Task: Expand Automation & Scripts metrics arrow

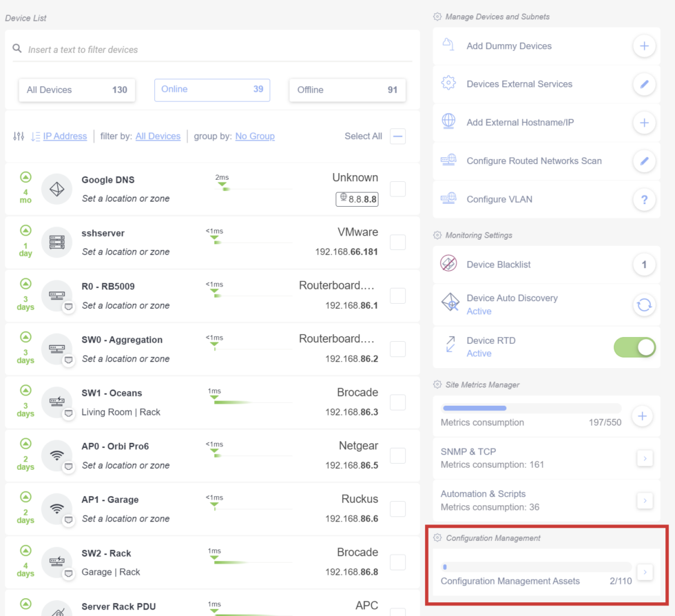Action: pyautogui.click(x=644, y=500)
